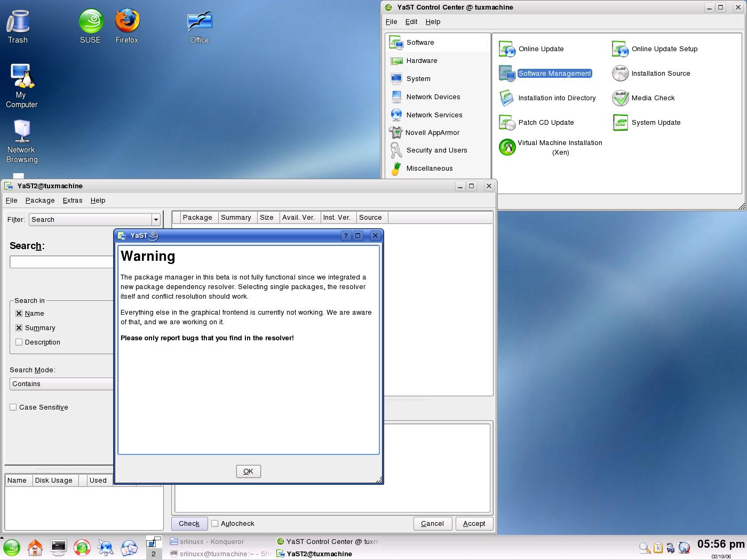Viewport: 747px width, 560px height.
Task: Uncheck the Summary search option
Action: click(x=19, y=328)
